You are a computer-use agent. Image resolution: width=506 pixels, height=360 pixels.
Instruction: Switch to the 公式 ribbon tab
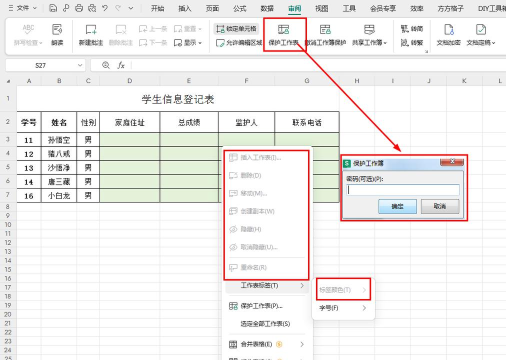pyautogui.click(x=239, y=8)
